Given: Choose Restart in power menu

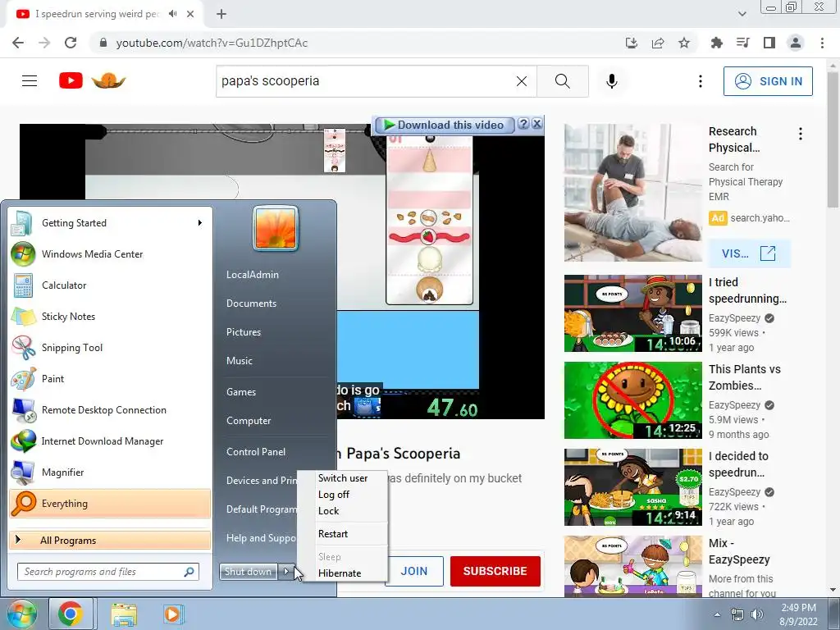Looking at the screenshot, I should [x=333, y=534].
